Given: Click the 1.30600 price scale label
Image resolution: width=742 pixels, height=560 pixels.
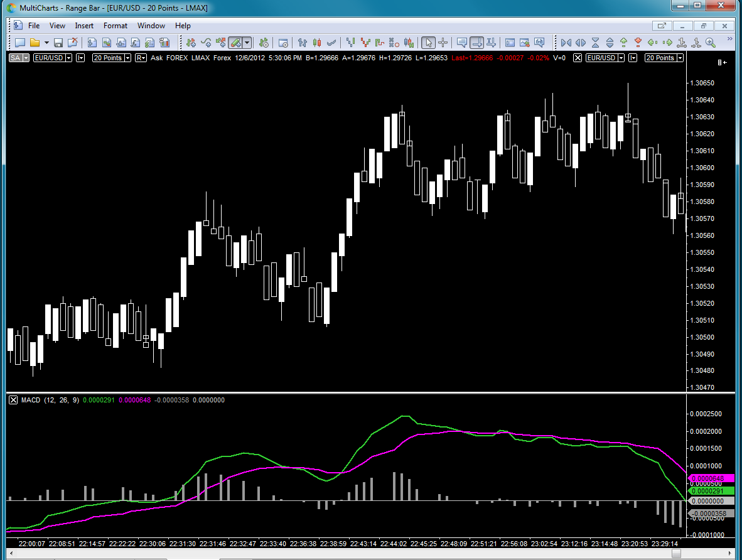Looking at the screenshot, I should pyautogui.click(x=702, y=168).
